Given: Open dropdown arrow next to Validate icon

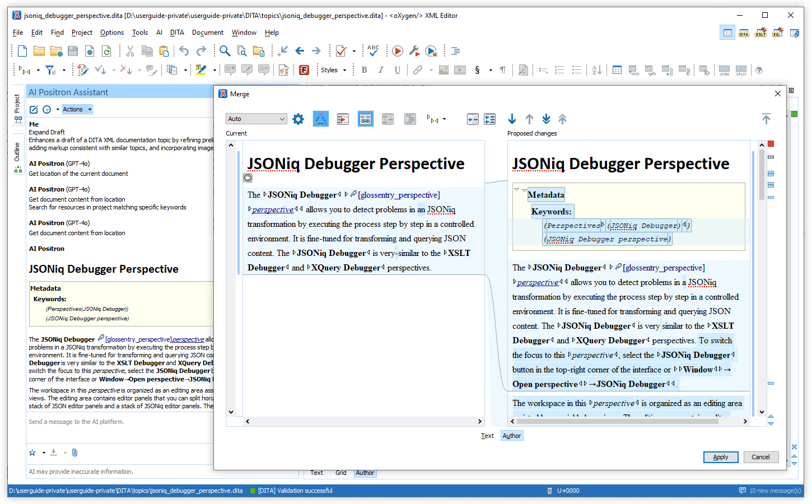Looking at the screenshot, I should pyautogui.click(x=354, y=52).
